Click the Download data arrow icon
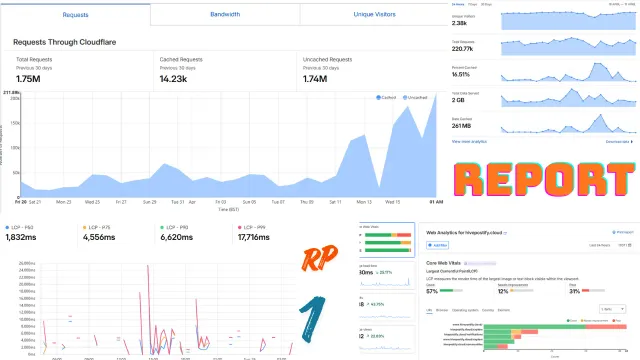Viewport: 640px width, 360px height. 632,142
